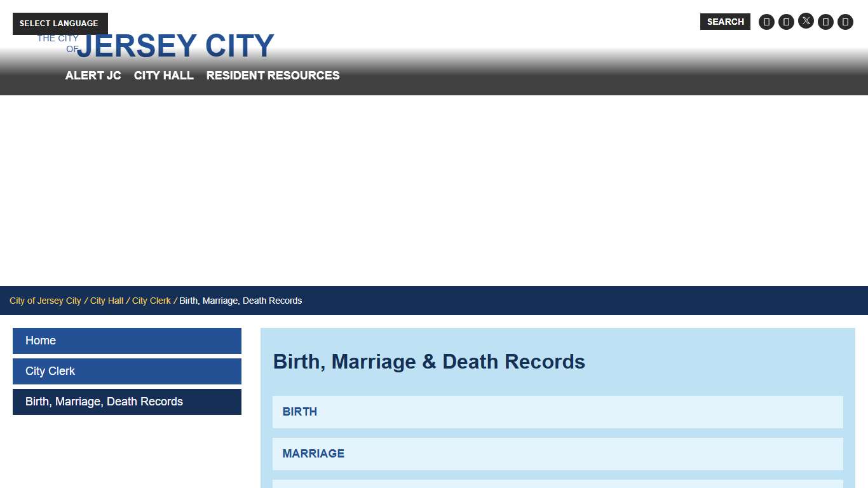Open the City Clerk breadcrumb link
Screen dimensions: 868x488
[x=151, y=301]
